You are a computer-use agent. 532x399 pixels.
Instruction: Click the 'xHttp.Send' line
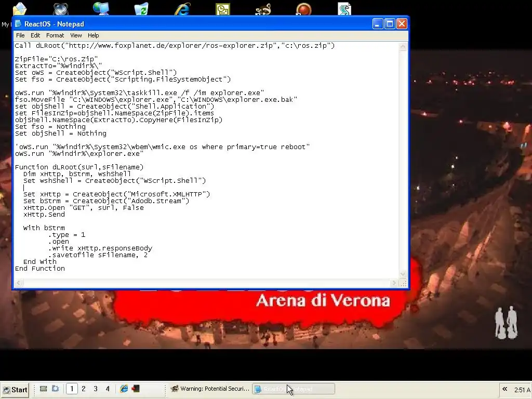click(44, 215)
